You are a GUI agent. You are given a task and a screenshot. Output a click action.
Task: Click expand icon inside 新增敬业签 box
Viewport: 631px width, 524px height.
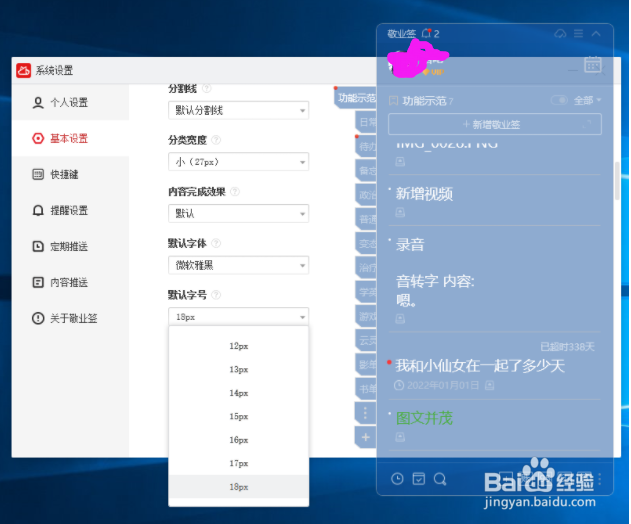(x=587, y=124)
